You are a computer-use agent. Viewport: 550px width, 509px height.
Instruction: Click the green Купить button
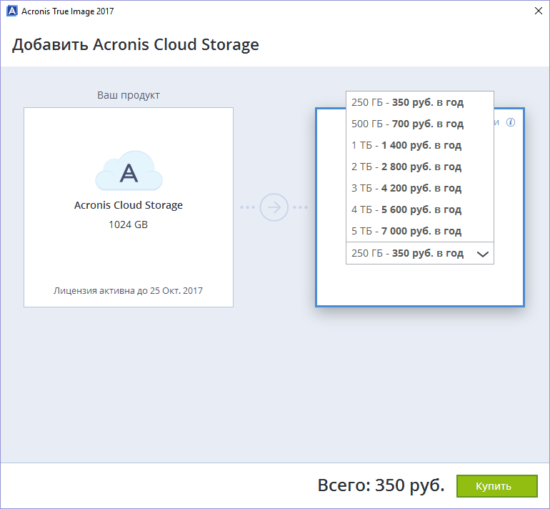point(497,486)
